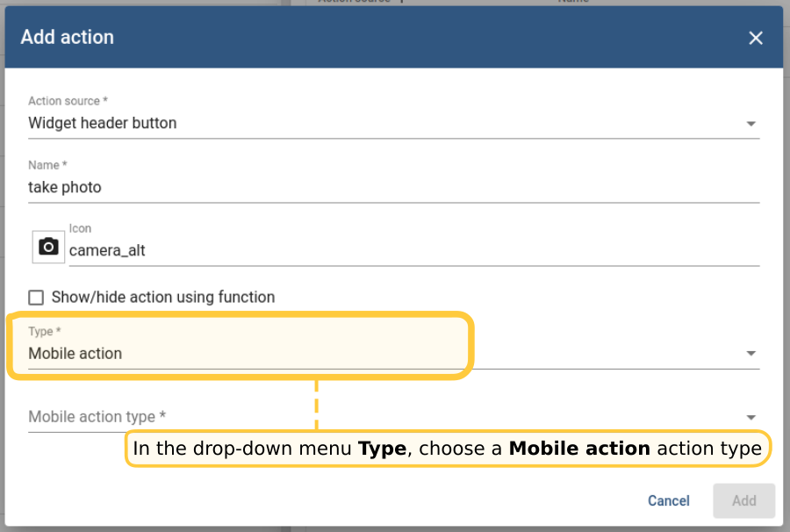Click the Name field label

tap(47, 165)
